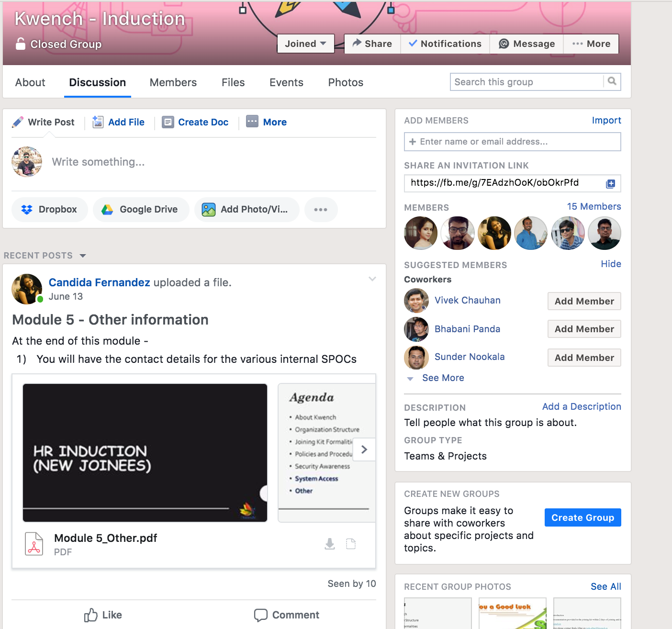Click the copy invitation link icon

point(610,183)
